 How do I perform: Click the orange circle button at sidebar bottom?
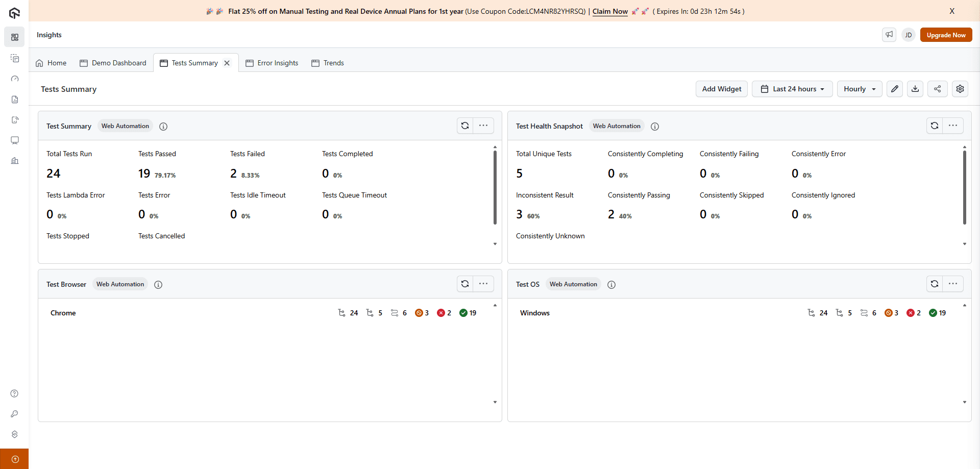15,459
